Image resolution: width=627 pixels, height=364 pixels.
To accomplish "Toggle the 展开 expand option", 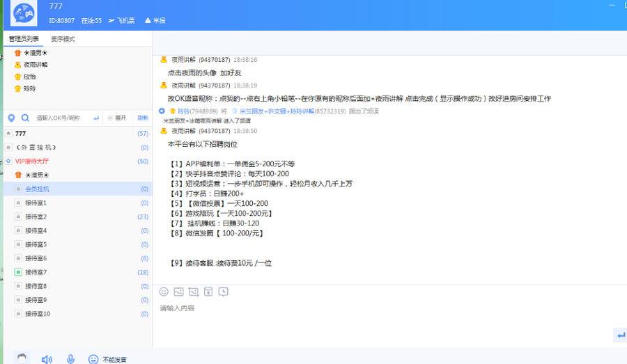I will pos(116,118).
